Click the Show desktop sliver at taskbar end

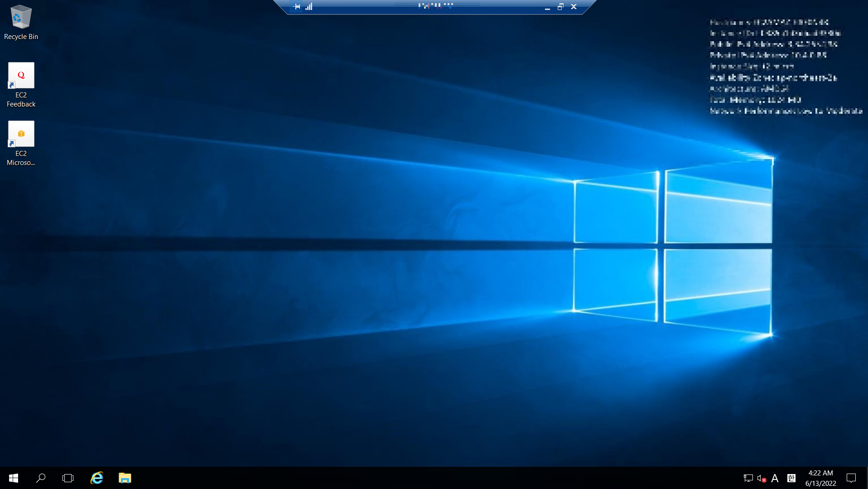click(x=866, y=478)
